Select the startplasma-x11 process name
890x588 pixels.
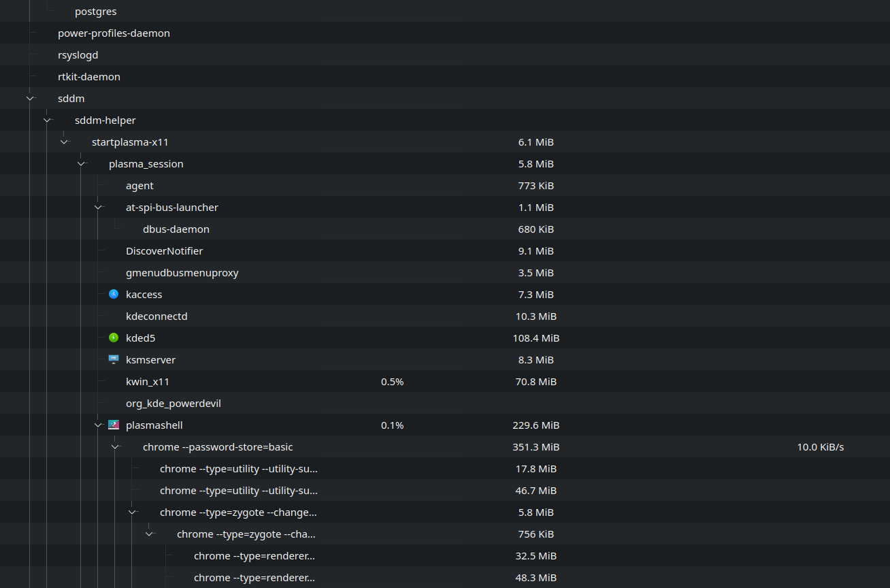coord(130,142)
